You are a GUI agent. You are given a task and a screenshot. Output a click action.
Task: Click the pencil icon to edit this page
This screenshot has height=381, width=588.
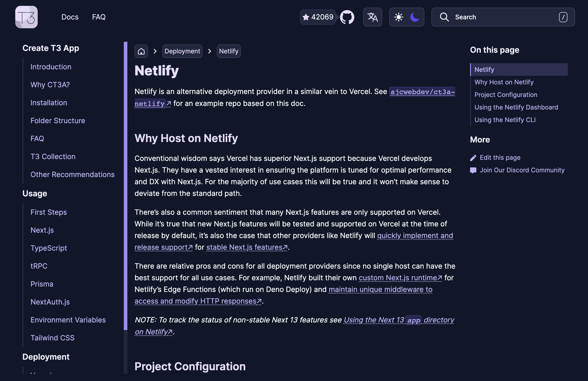[474, 158]
